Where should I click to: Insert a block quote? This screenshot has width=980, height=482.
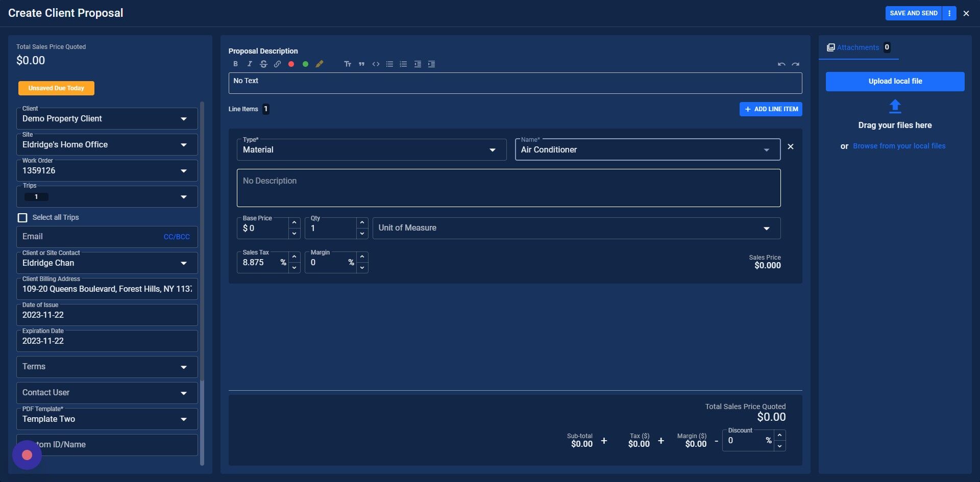361,64
